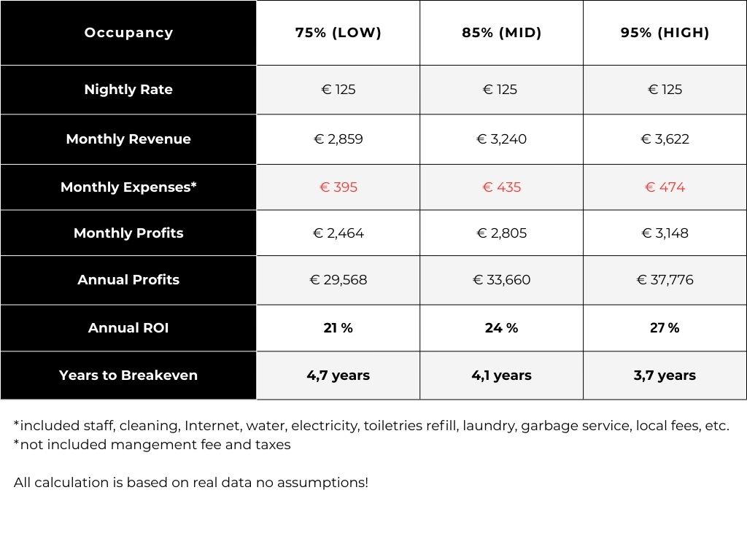Click the "All calculation is based on real data" note

191,483
